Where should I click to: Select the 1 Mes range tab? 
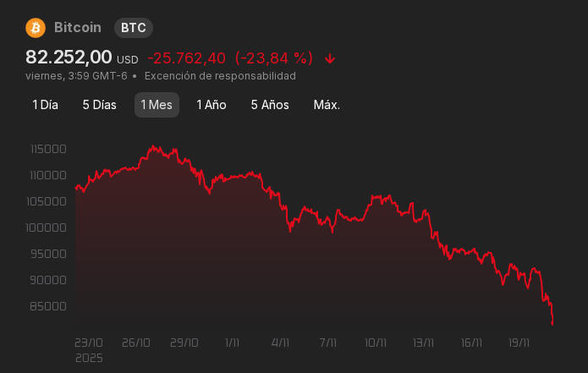tap(157, 105)
